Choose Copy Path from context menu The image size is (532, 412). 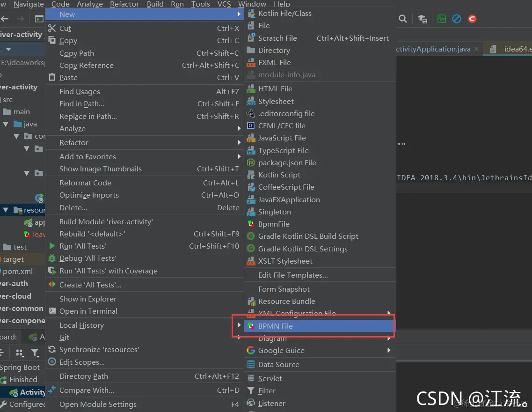point(145,53)
